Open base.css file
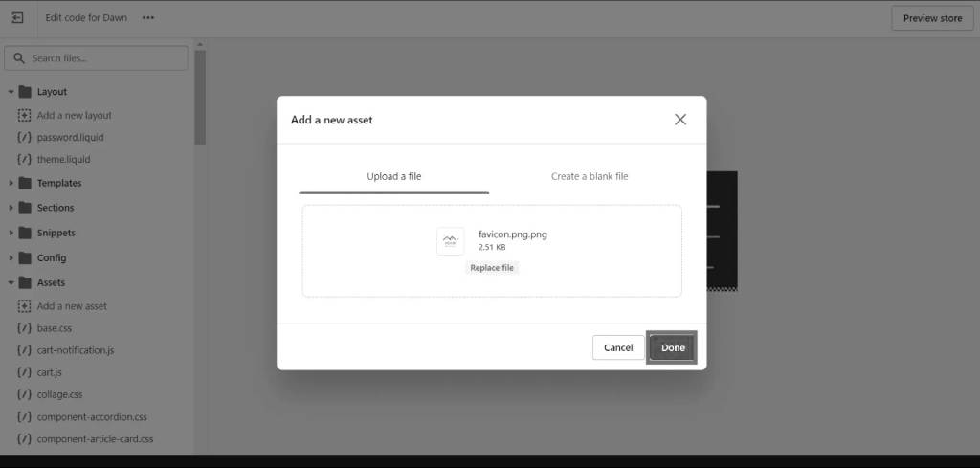This screenshot has width=980, height=468. pyautogui.click(x=55, y=328)
